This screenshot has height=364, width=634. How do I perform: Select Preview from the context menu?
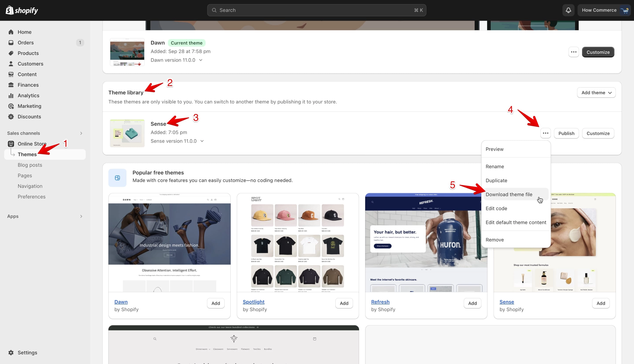pyautogui.click(x=516, y=149)
